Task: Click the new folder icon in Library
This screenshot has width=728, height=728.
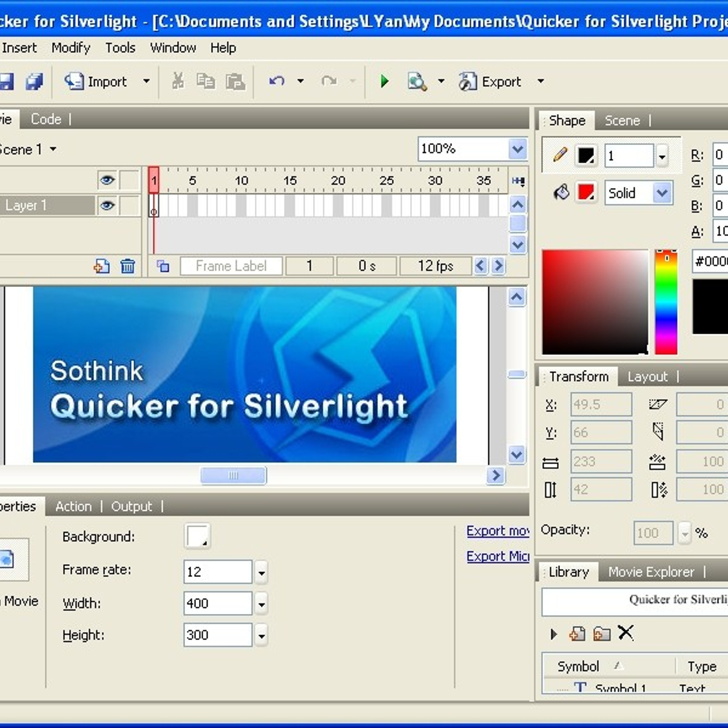Action: click(x=602, y=634)
